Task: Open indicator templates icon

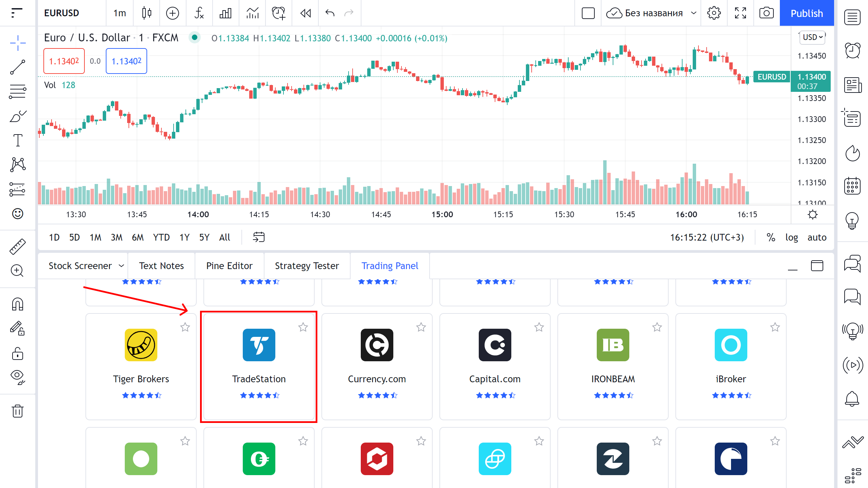Action: [252, 13]
